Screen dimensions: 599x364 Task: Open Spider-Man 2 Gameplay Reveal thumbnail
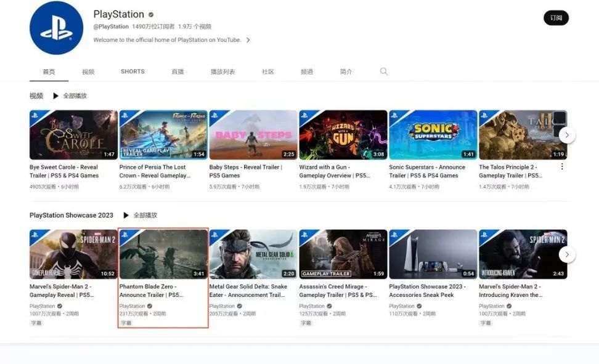click(x=73, y=254)
